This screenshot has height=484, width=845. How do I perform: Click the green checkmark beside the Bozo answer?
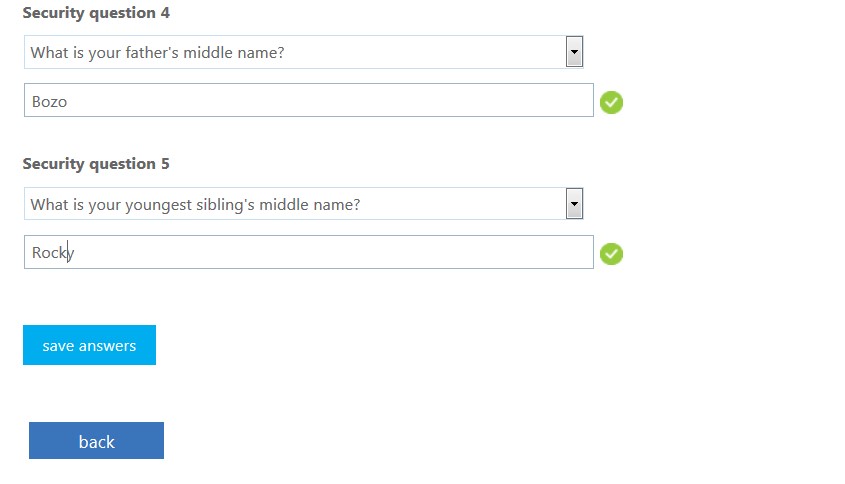611,102
